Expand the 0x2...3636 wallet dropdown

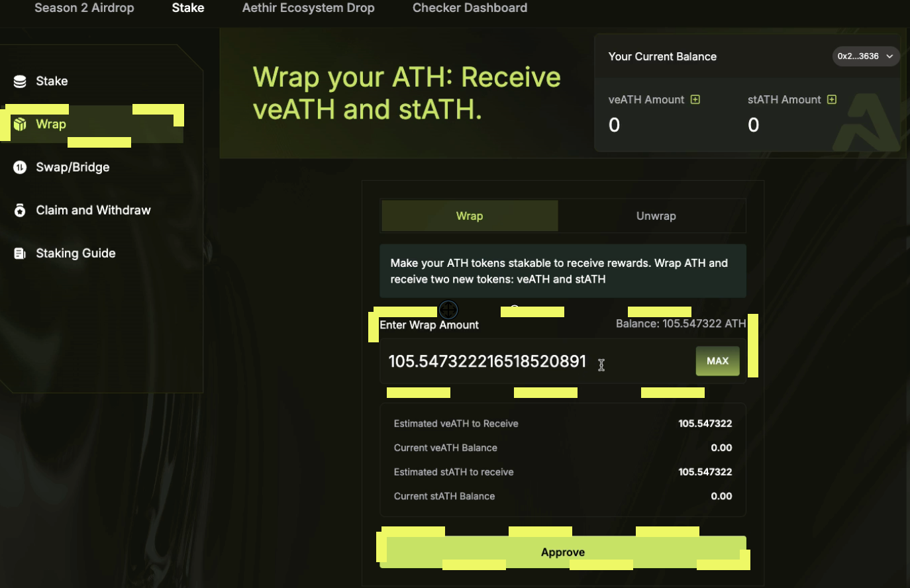[x=866, y=56]
